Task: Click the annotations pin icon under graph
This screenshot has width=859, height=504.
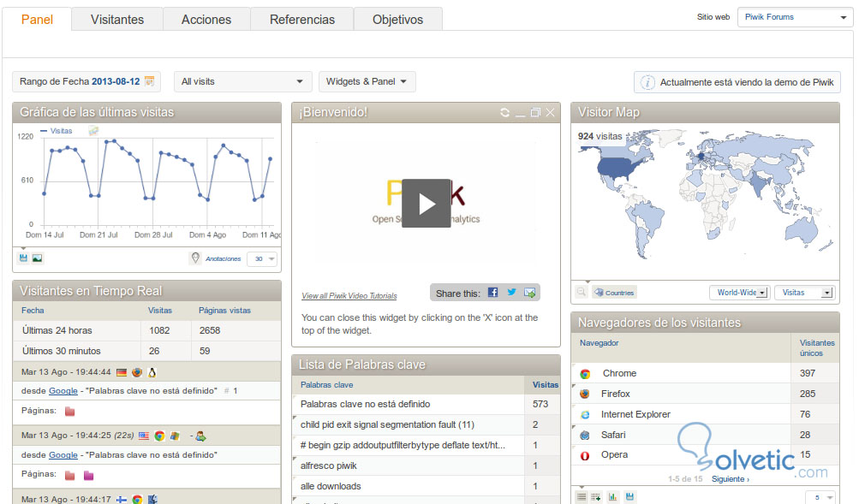Action: tap(195, 258)
